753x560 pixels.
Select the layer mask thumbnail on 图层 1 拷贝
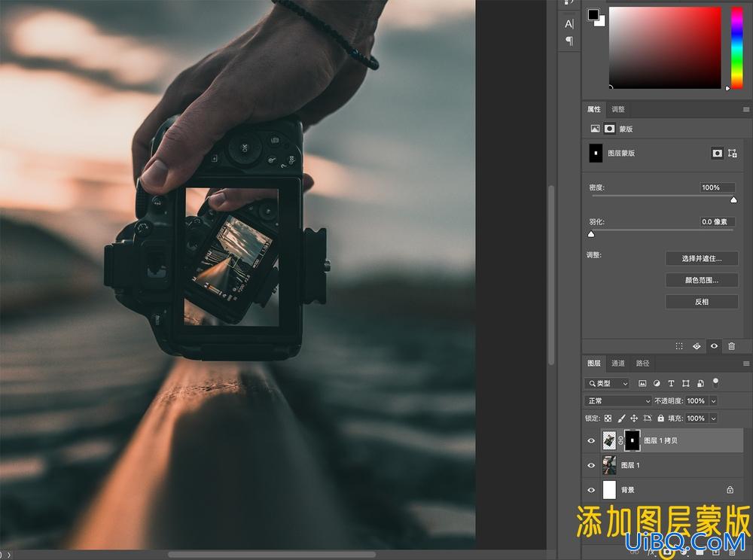click(x=632, y=440)
